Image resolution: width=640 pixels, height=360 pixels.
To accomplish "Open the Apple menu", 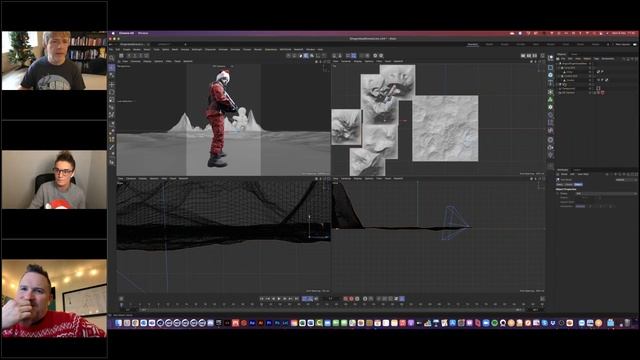I will tap(113, 33).
